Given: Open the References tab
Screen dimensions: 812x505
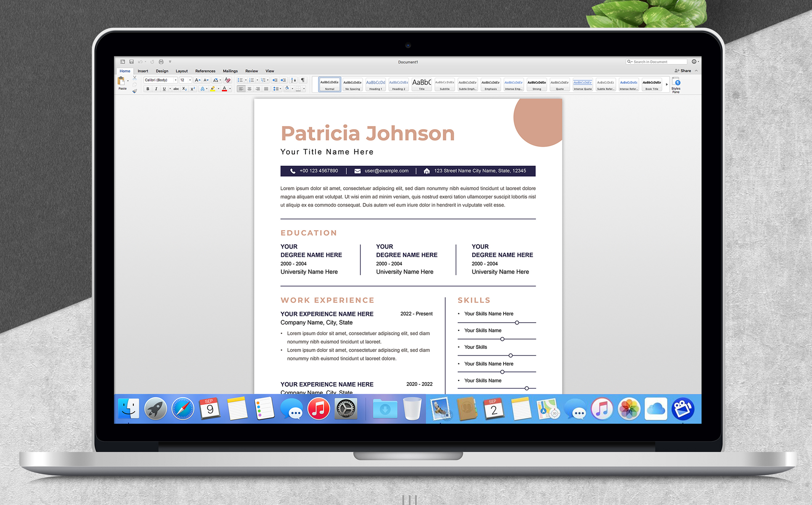Looking at the screenshot, I should (205, 71).
